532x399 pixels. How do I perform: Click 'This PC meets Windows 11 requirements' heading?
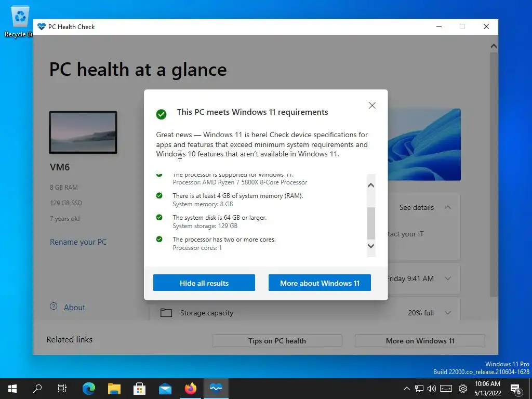pos(252,112)
